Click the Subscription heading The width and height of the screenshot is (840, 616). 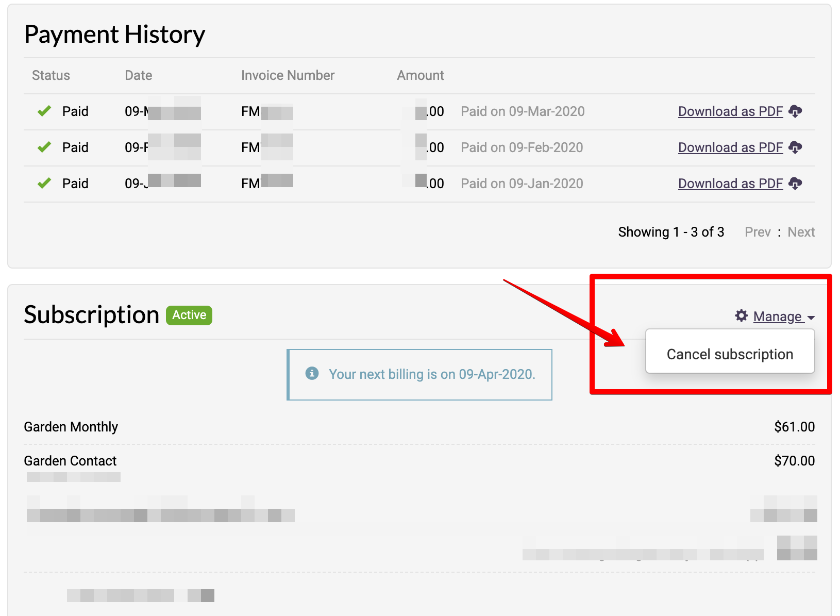[92, 315]
